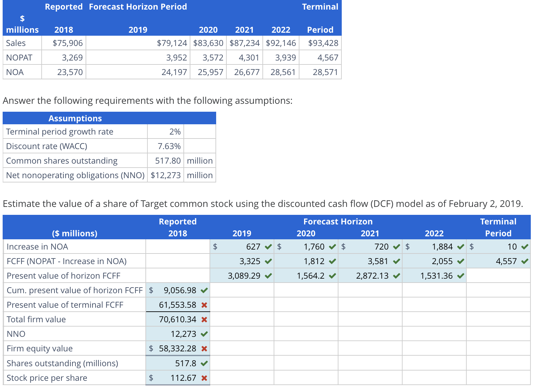This screenshot has width=546, height=392.
Task: Click the Net nonoperating obligations $12,273 cell
Action: coord(165,175)
